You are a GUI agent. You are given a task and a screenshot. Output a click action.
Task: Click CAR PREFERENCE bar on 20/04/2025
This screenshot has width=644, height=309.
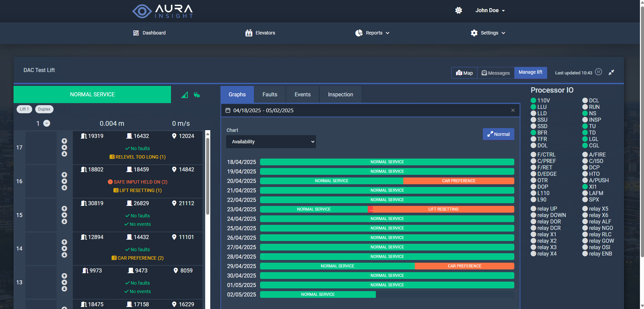459,181
